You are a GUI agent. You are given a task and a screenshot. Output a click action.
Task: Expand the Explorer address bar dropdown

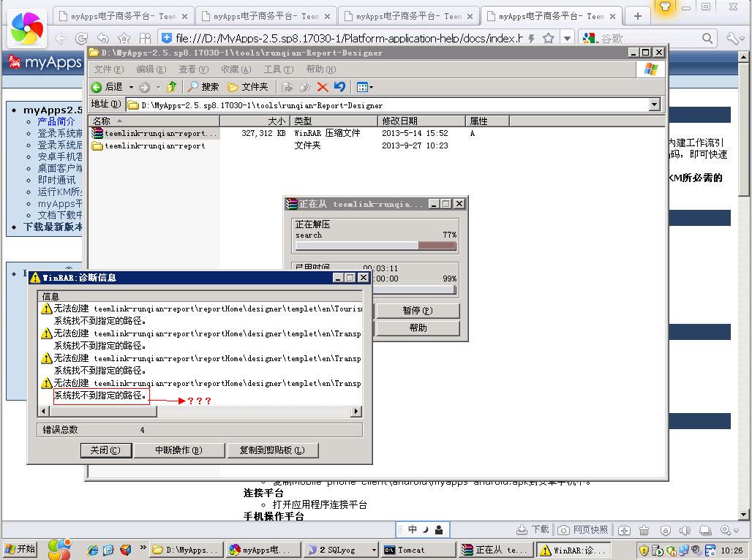click(x=655, y=105)
